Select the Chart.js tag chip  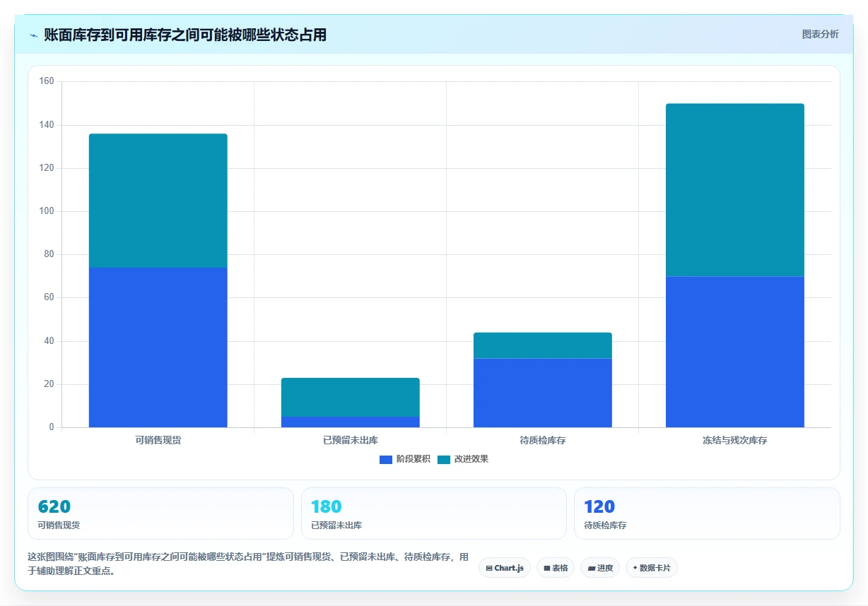(x=505, y=568)
